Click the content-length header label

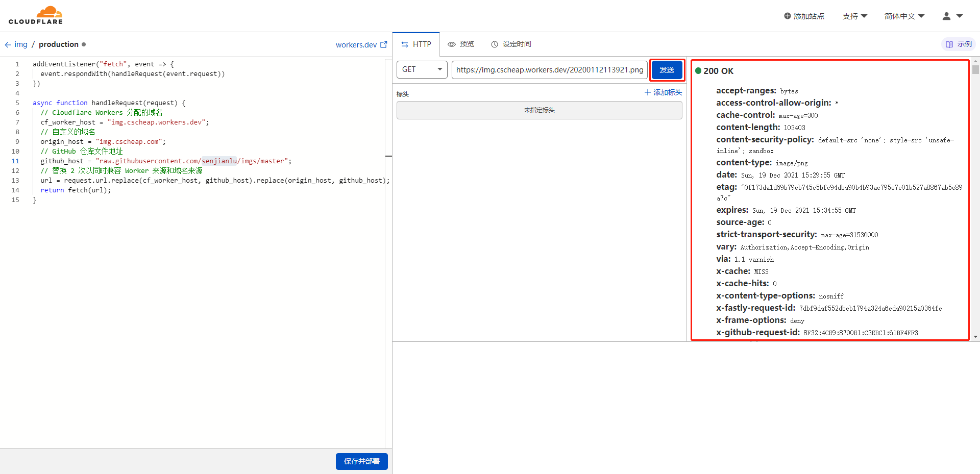748,127
